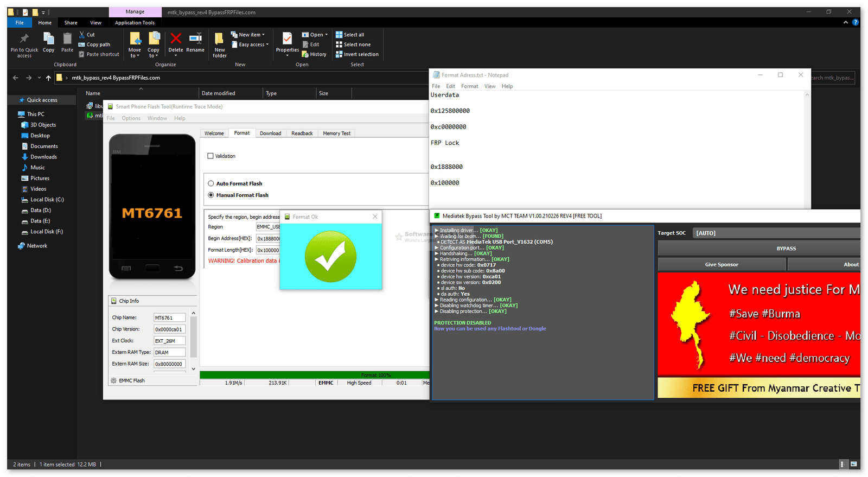Click the Rename icon in ribbon
Screen dimensions: 868x477
[x=195, y=39]
